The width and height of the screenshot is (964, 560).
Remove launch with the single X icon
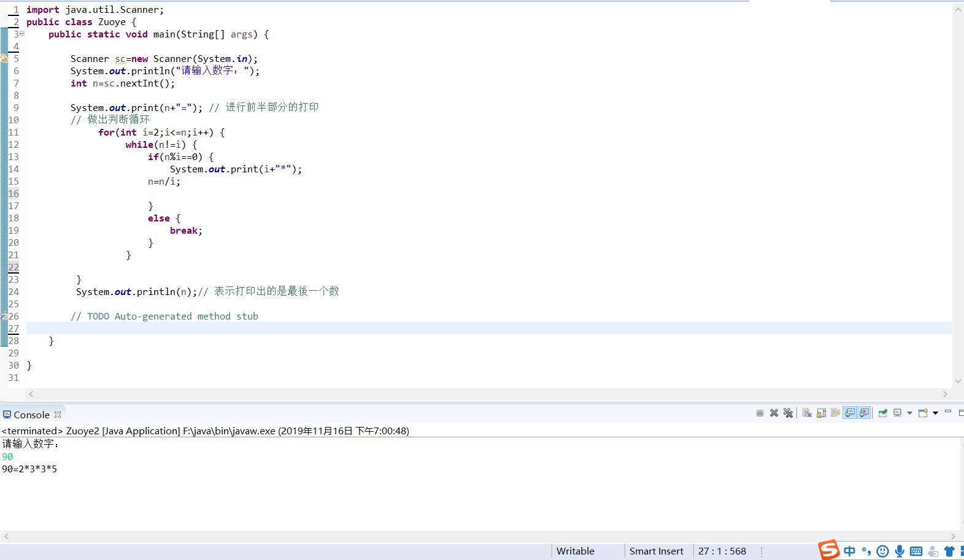point(774,413)
